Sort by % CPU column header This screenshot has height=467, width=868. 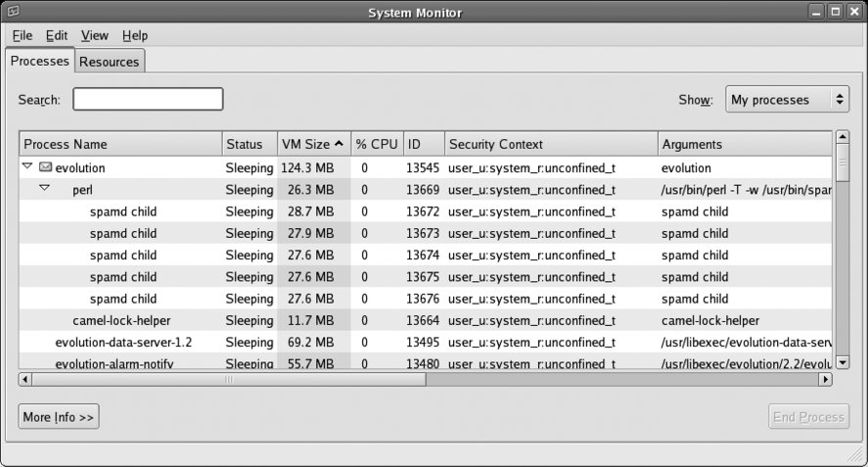click(378, 144)
